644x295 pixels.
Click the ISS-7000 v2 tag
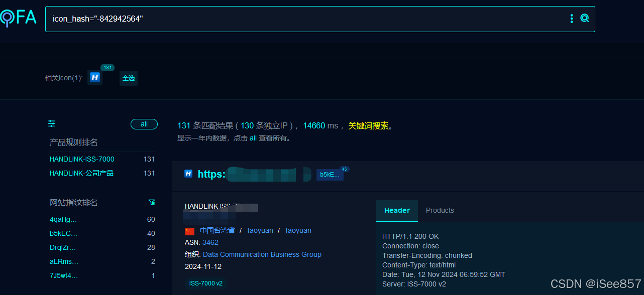206,283
